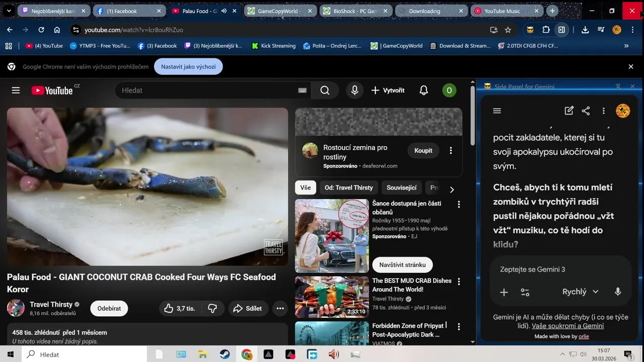The width and height of the screenshot is (644, 362).
Task: Open the Vytvořit create button
Action: click(x=387, y=90)
